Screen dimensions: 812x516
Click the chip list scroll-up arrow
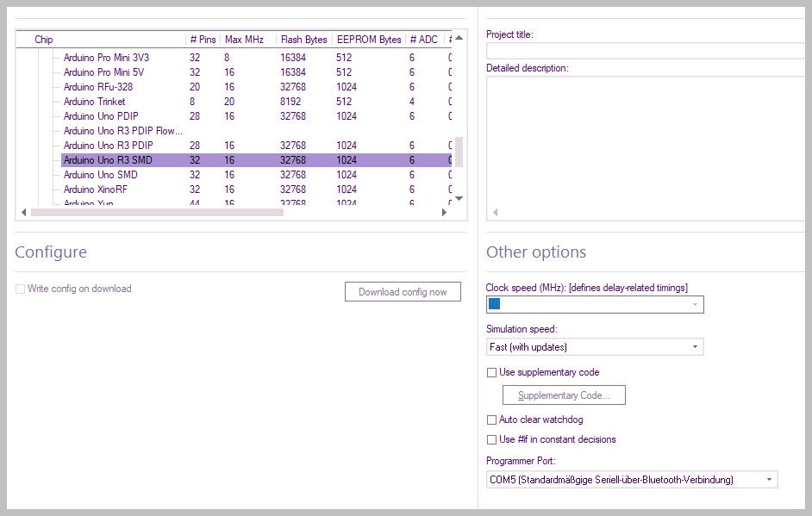[x=459, y=38]
